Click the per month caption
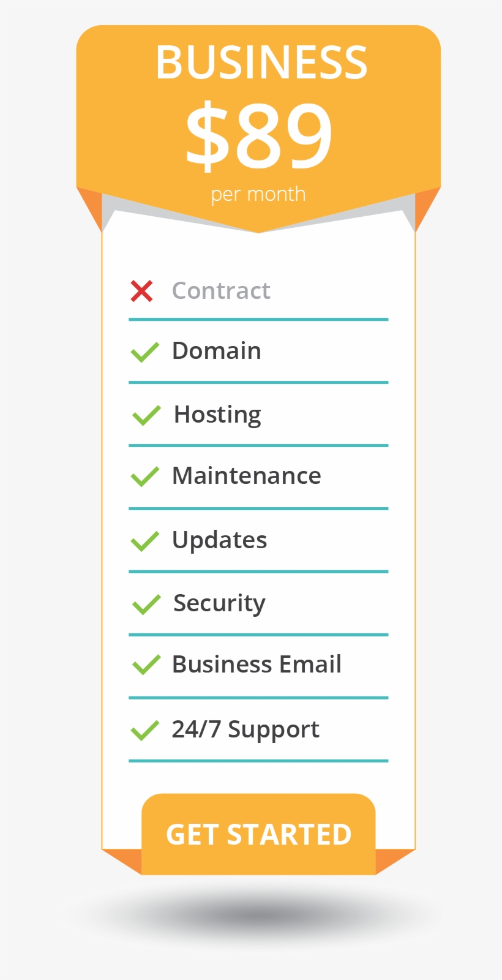Image resolution: width=502 pixels, height=980 pixels. [x=258, y=194]
